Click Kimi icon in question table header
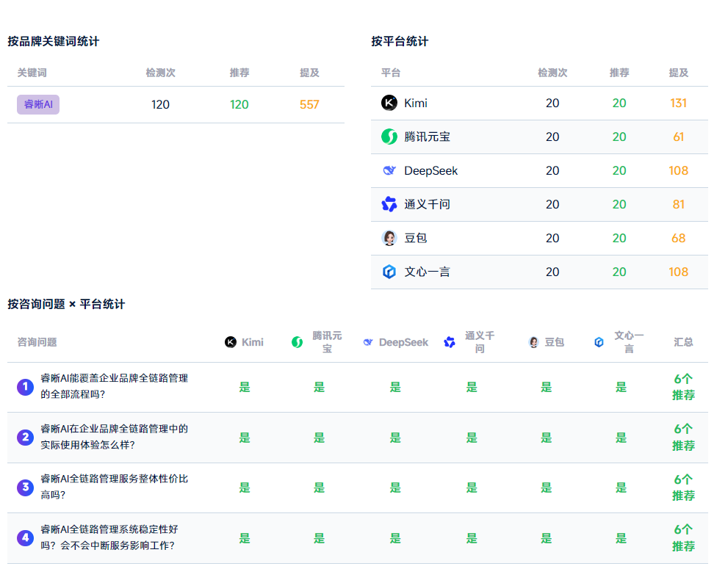The width and height of the screenshot is (728, 569). point(231,342)
